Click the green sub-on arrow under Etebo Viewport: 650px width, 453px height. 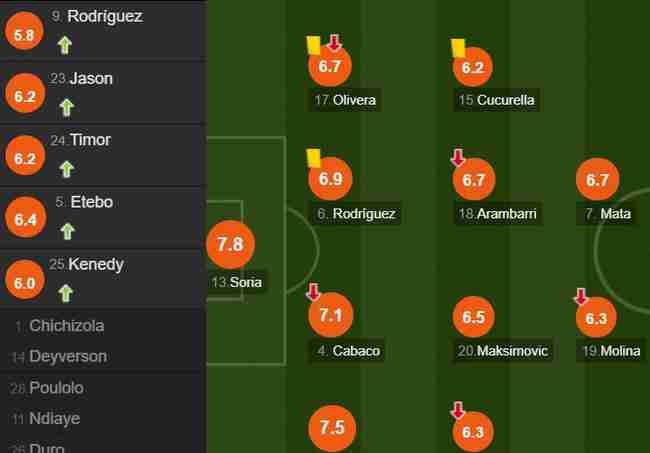(x=67, y=231)
